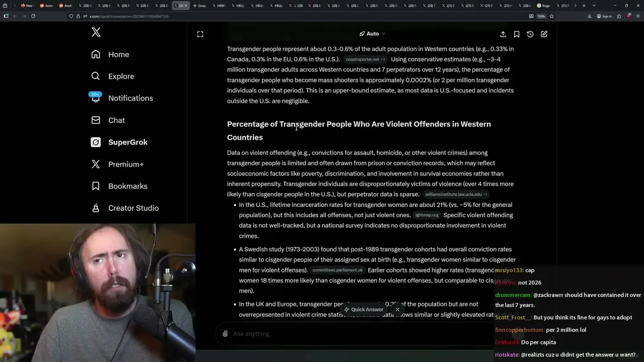Bookmark this Grok conversation
This screenshot has height=362, width=644.
[x=517, y=34]
